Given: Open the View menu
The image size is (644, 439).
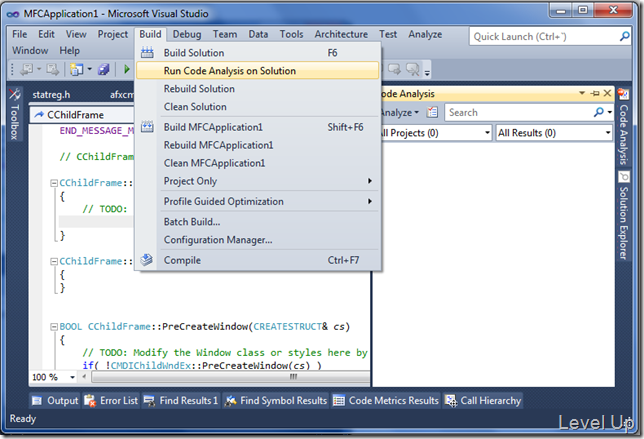Looking at the screenshot, I should [76, 34].
